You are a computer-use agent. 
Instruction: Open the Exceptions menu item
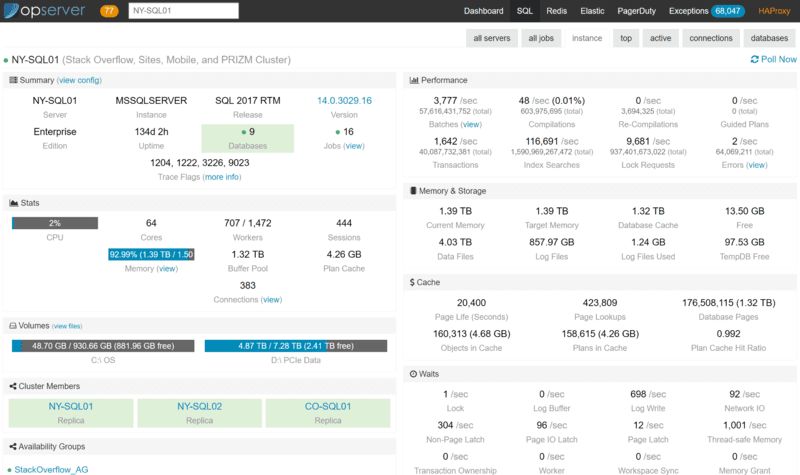pos(688,11)
